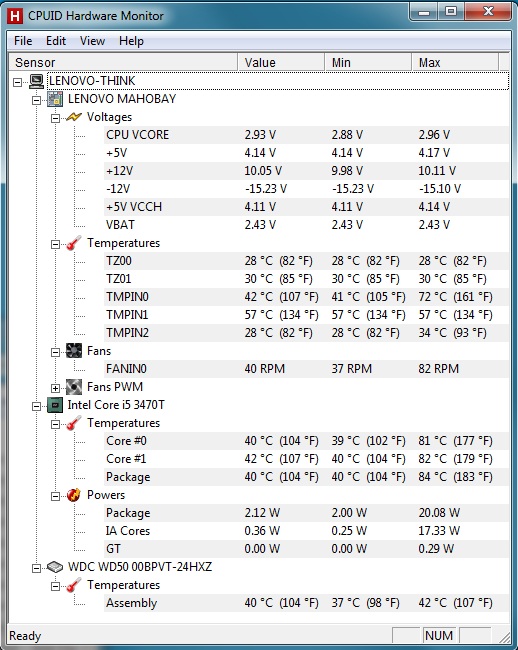Select the VBAT row
Viewport: 518px width, 650px height.
pyautogui.click(x=306, y=225)
